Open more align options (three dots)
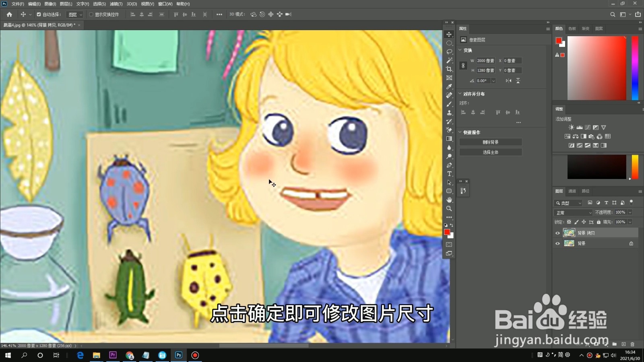Screen dimensions: 644x362 click(518, 123)
